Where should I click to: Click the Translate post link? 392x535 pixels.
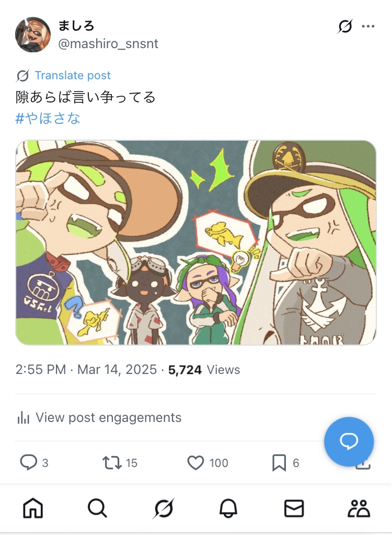73,75
